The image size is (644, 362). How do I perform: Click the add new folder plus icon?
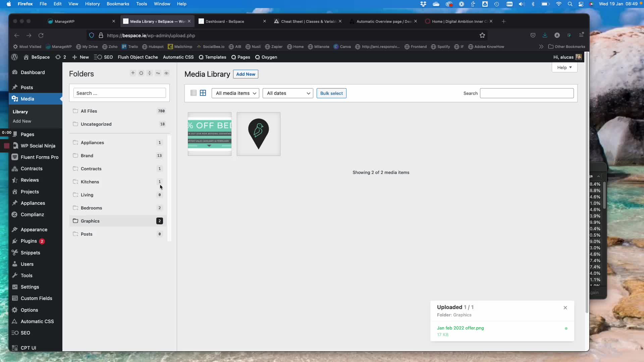click(133, 73)
